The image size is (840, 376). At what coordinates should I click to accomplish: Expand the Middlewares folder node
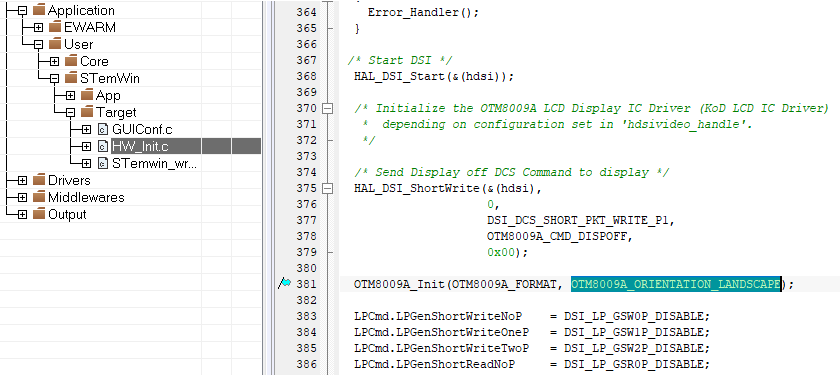click(22, 198)
